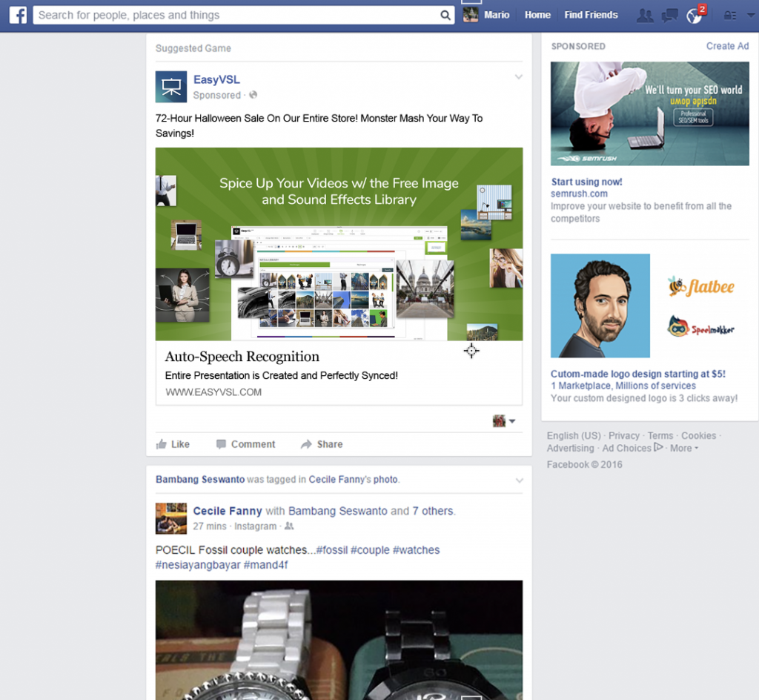Click the #fossil hashtag
The image size is (759, 700).
331,550
